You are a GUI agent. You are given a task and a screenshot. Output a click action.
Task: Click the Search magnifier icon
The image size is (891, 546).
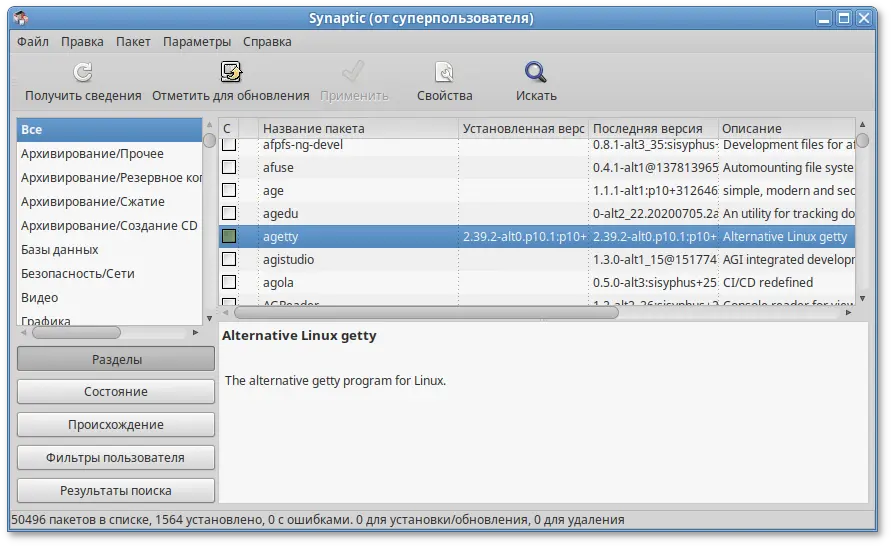click(x=536, y=72)
